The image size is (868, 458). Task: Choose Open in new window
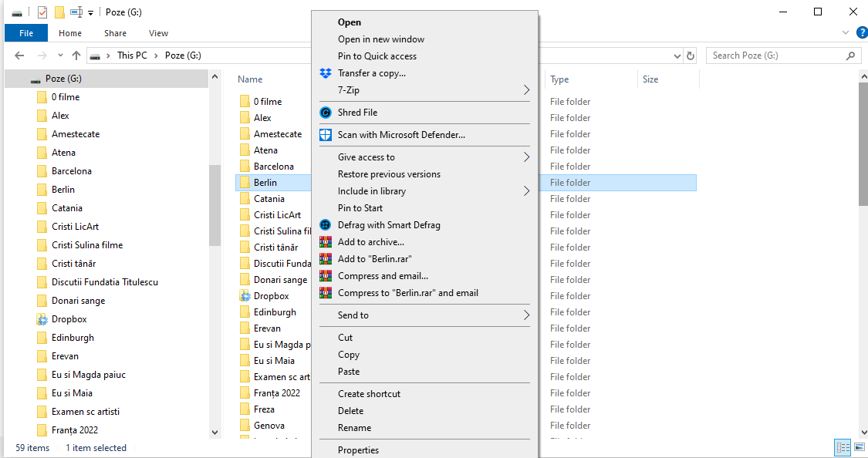pos(381,39)
